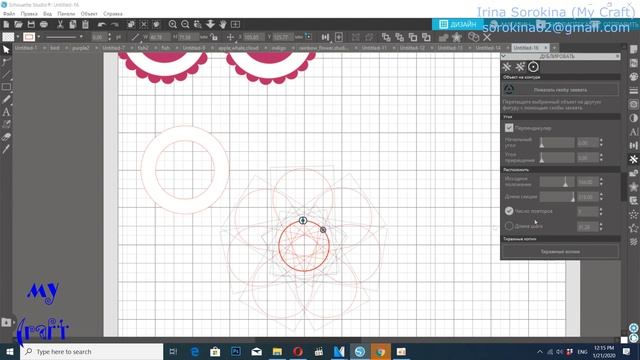Switch to the bird document tab
Image resolution: width=640 pixels, height=360 pixels.
pos(55,48)
